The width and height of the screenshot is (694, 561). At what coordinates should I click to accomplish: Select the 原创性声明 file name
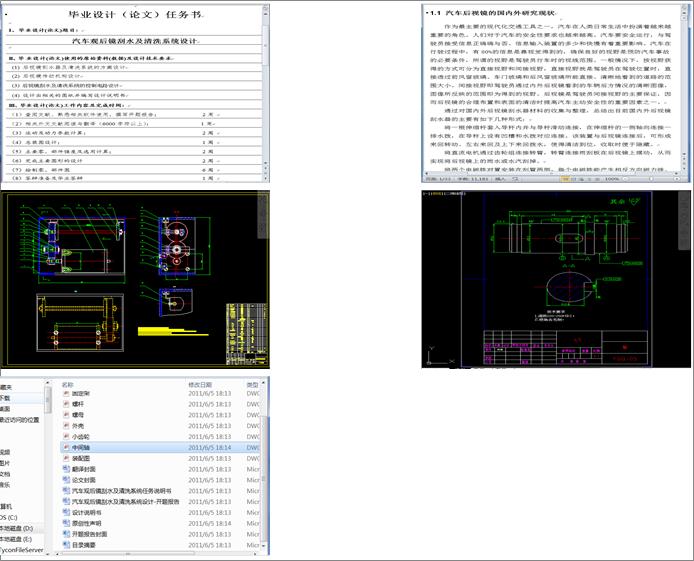tap(87, 523)
